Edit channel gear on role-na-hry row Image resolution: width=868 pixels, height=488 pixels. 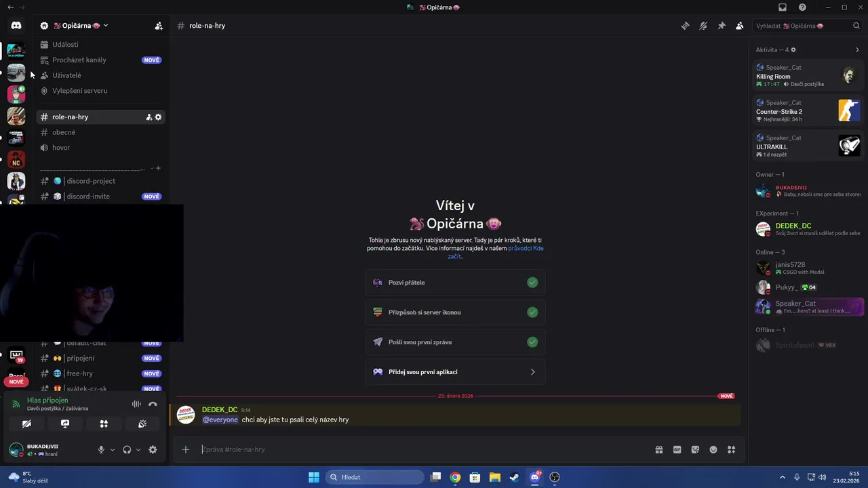pyautogui.click(x=158, y=117)
